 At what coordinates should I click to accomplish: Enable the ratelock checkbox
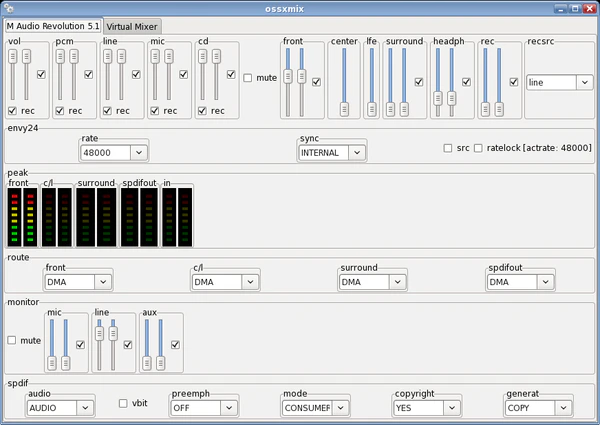click(478, 148)
